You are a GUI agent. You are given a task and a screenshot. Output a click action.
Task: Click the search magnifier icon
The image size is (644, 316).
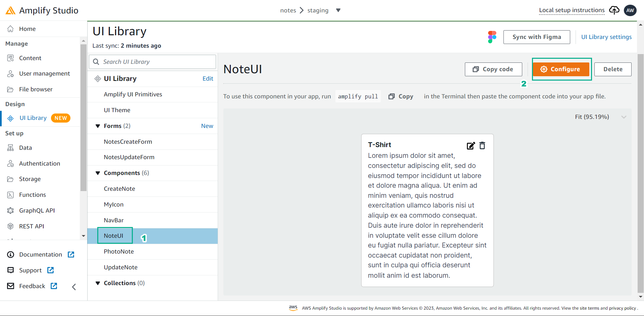click(96, 62)
